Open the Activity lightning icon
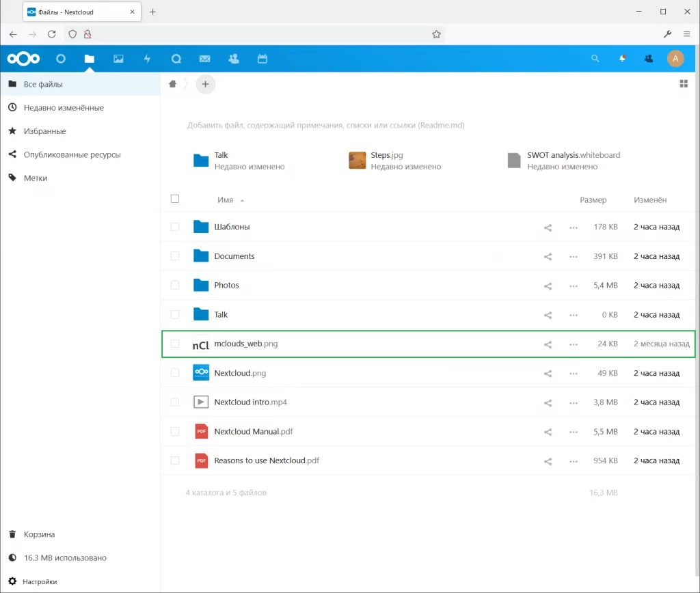The height and width of the screenshot is (593, 700). (147, 59)
